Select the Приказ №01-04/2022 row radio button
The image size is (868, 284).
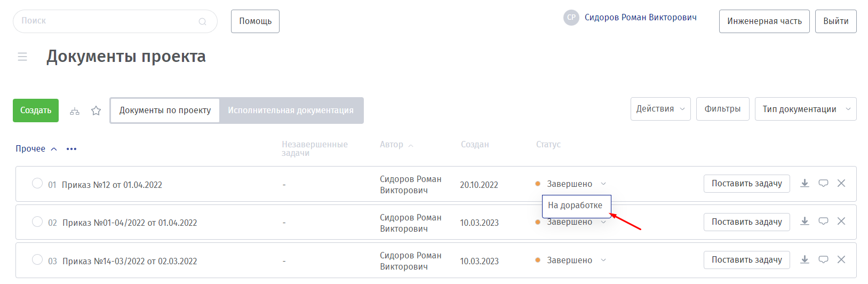37,222
